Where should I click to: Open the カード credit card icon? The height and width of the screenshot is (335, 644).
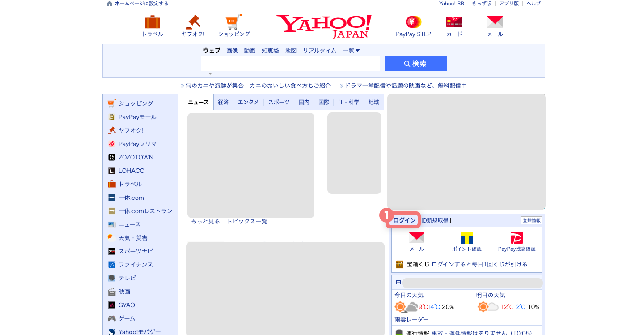point(454,22)
